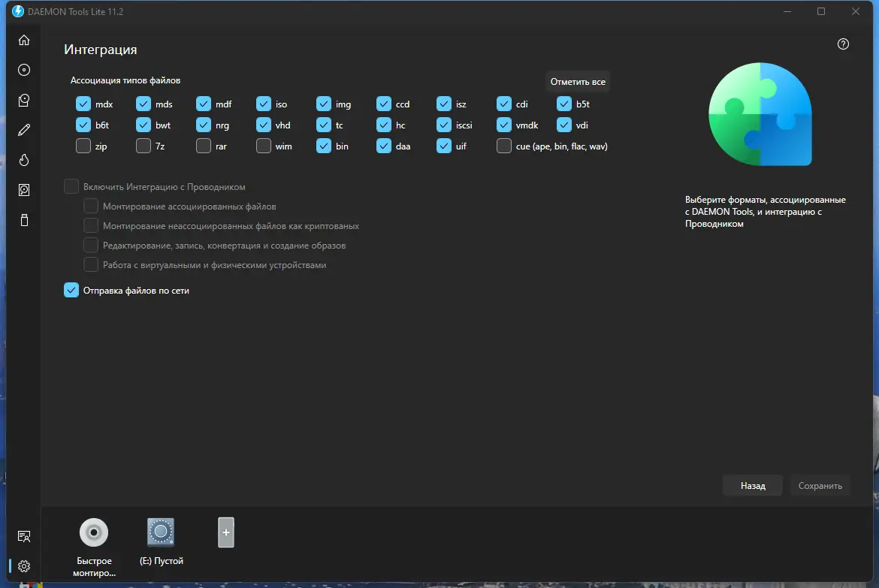Screen dimensions: 879x588
Task: Open the Settings gear icon
Action: (23, 566)
